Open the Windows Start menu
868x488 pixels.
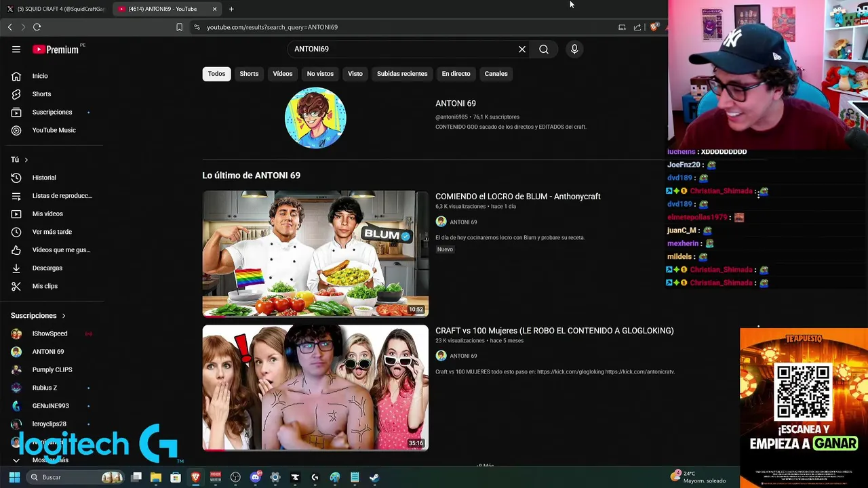pyautogui.click(x=14, y=477)
